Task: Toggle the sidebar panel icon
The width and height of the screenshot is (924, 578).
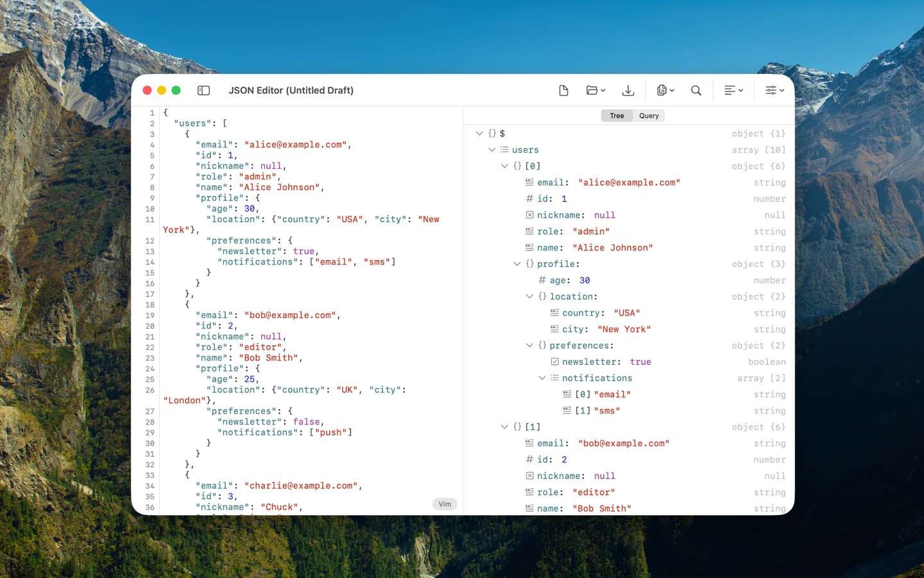Action: pos(203,91)
